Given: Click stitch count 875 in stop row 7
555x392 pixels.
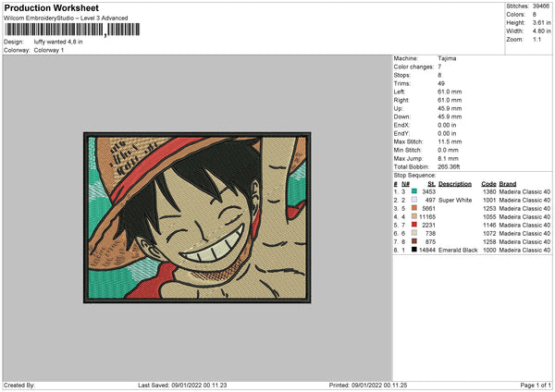Looking at the screenshot, I should pos(430,241).
